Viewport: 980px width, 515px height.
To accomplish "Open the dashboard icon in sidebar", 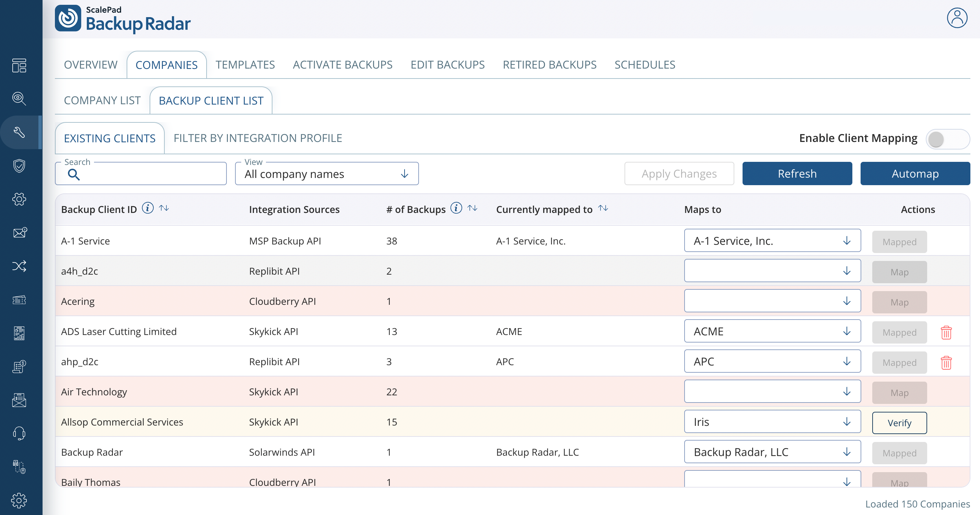I will 19,65.
